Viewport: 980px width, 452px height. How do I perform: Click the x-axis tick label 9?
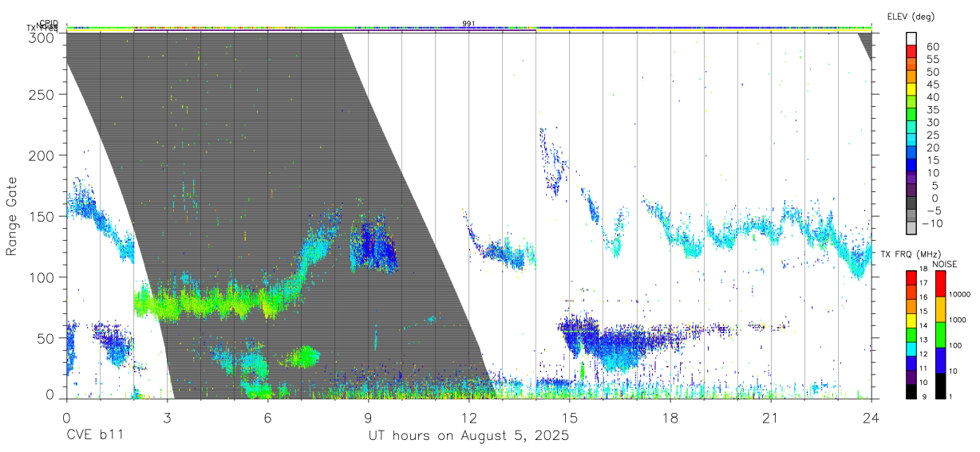coord(368,417)
